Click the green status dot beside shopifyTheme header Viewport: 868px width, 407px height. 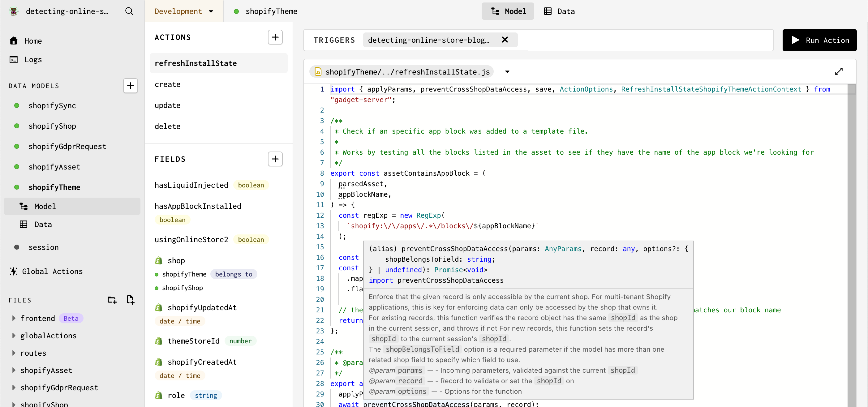tap(236, 11)
